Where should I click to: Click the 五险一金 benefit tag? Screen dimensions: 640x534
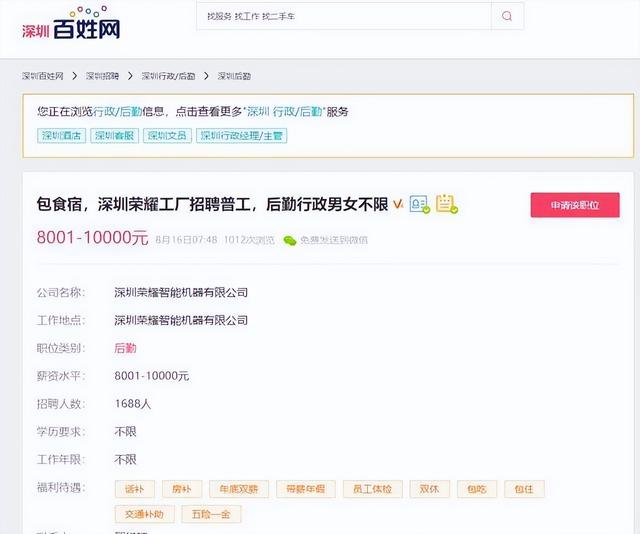coord(211,514)
